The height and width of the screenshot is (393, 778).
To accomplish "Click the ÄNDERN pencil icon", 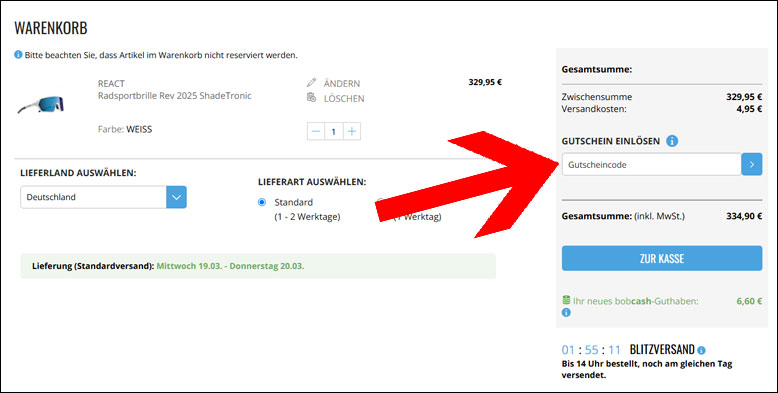I will [311, 82].
